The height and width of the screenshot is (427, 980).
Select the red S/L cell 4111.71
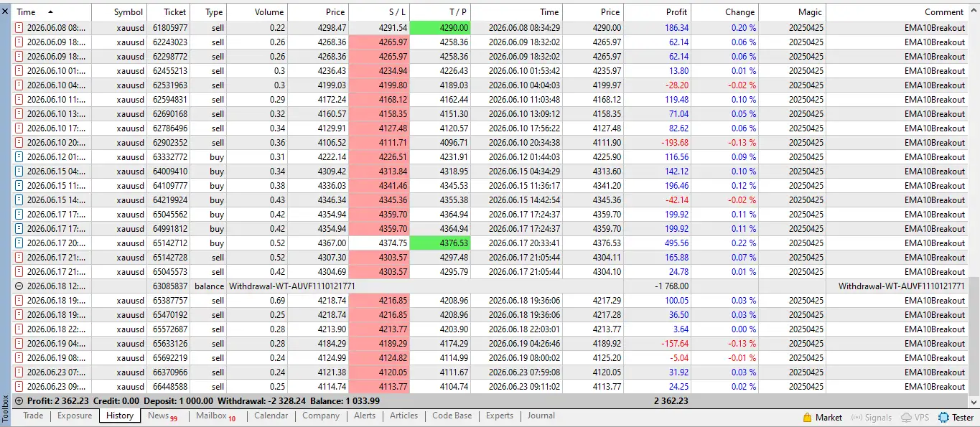pos(379,143)
